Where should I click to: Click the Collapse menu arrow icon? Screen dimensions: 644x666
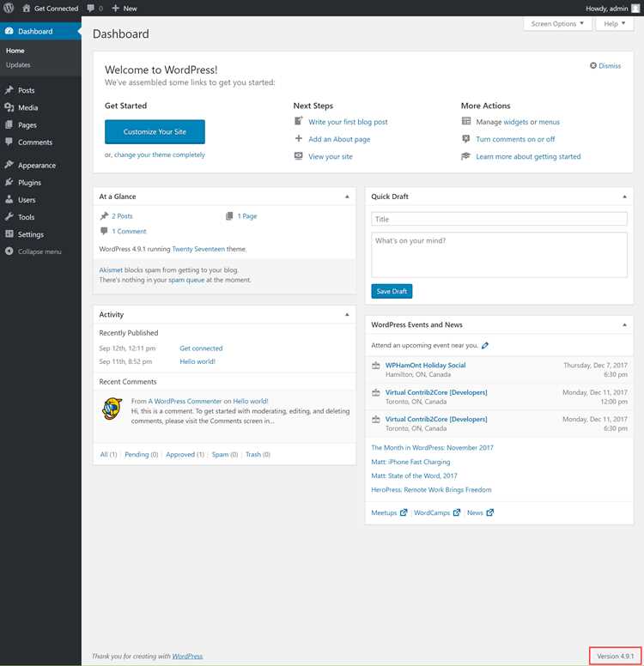pos(9,251)
